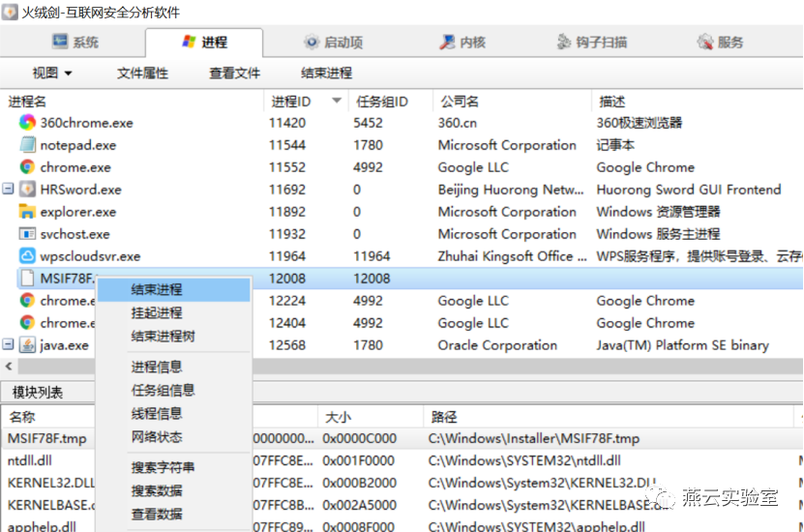The image size is (804, 532).
Task: Choose 线程信息 in the context menu
Action: pyautogui.click(x=173, y=414)
